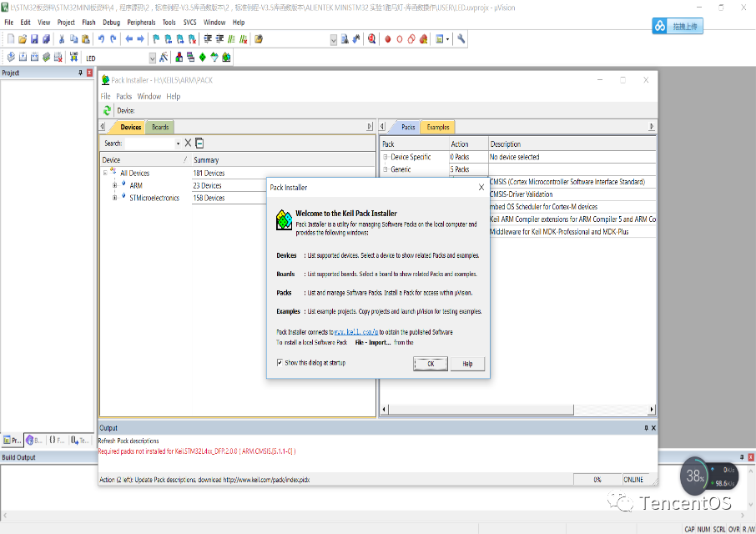Switch to the Boards tab

click(x=160, y=127)
